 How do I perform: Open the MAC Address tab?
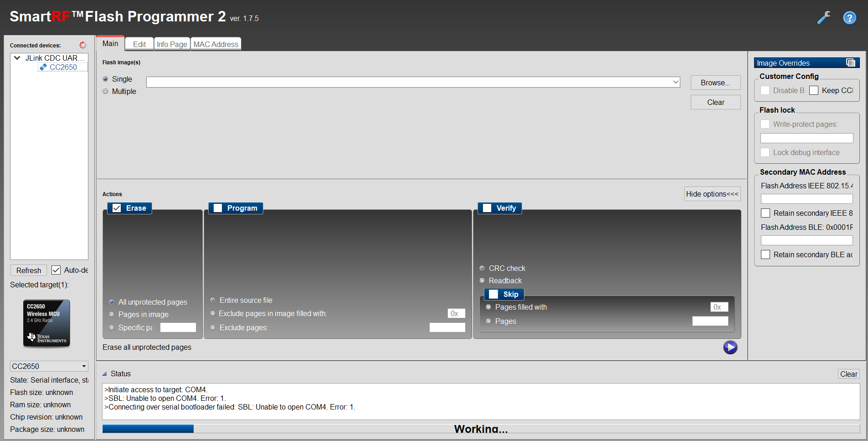coord(216,44)
